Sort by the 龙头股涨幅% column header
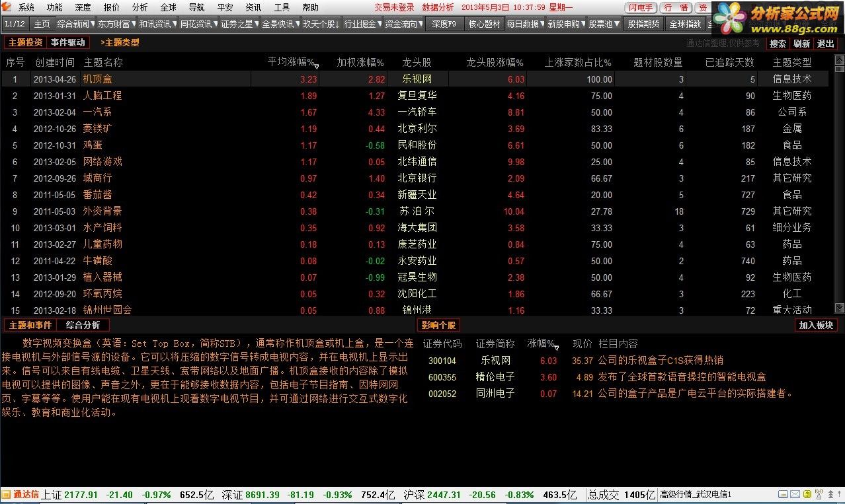 tap(495, 62)
